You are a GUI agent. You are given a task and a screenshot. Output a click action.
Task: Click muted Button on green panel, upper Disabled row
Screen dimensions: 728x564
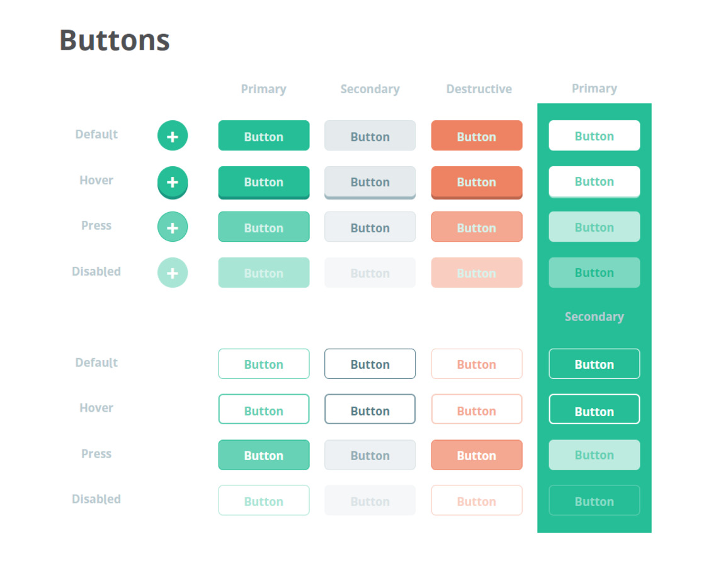pyautogui.click(x=594, y=273)
